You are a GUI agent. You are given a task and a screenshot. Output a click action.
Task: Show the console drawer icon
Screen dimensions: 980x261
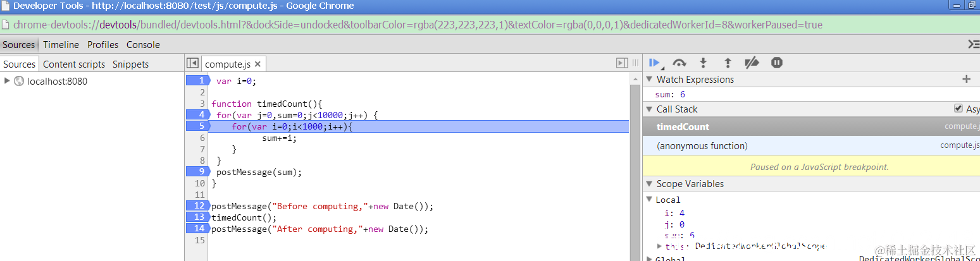(x=974, y=44)
